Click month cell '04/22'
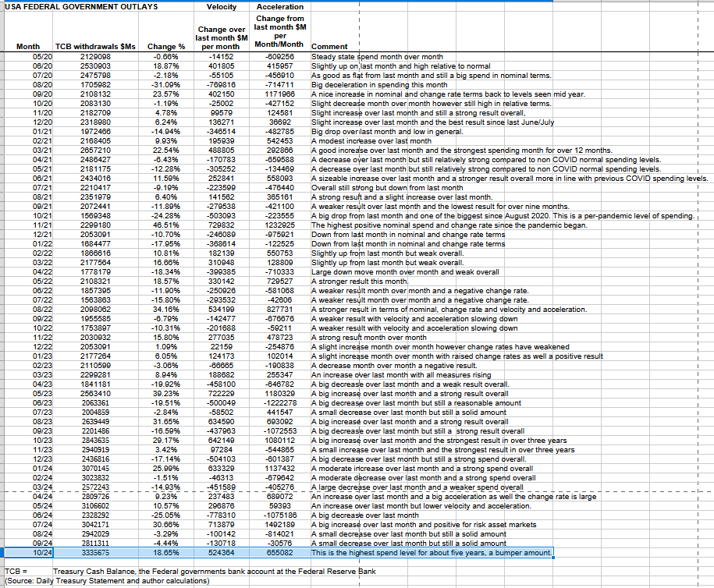Image resolution: width=714 pixels, height=588 pixels. coord(42,272)
